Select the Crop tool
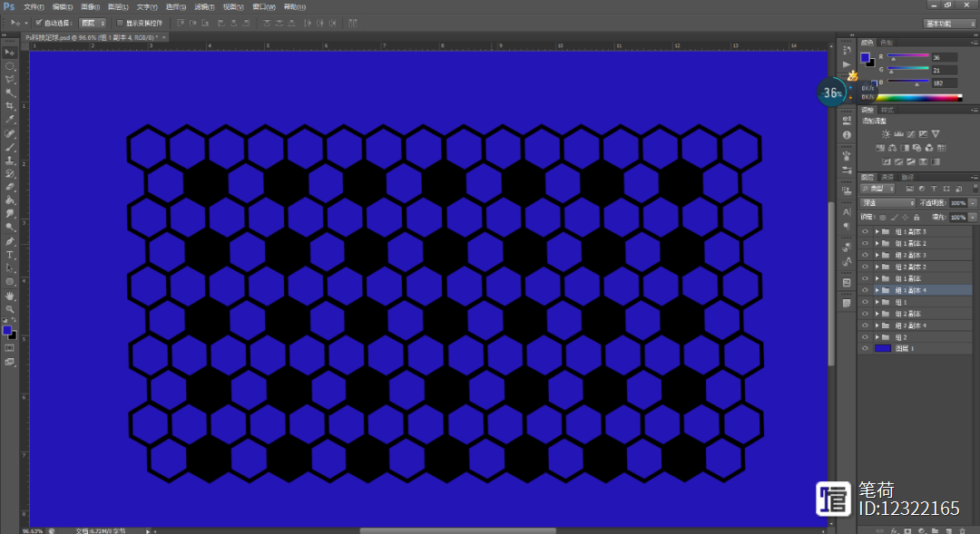The image size is (980, 534). pos(10,106)
